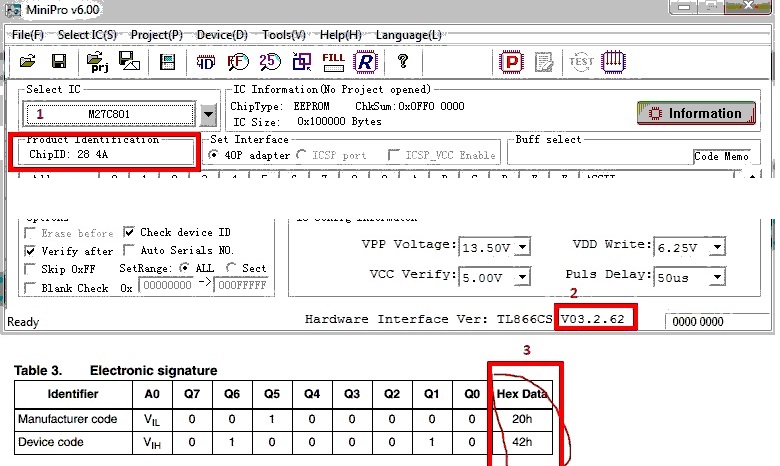
Task: Click the verify document icon
Action: pyautogui.click(x=544, y=62)
